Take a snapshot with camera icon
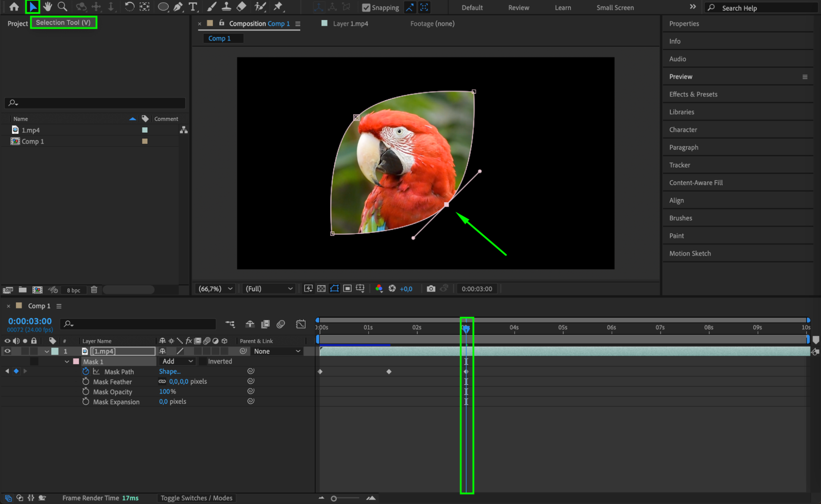This screenshot has height=504, width=821. click(431, 289)
